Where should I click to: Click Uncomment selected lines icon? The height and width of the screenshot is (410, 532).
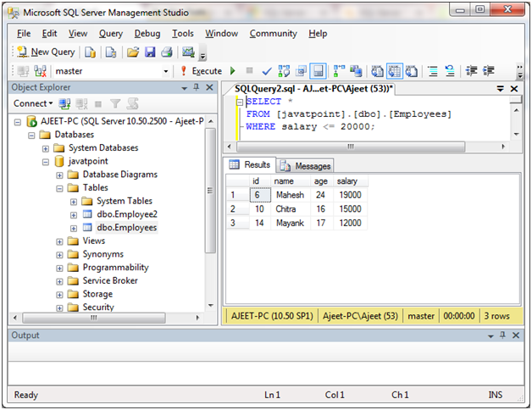pyautogui.click(x=450, y=71)
